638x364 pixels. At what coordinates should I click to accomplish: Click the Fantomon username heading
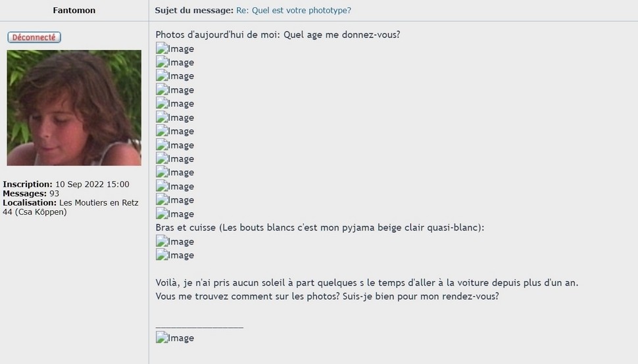click(x=74, y=11)
